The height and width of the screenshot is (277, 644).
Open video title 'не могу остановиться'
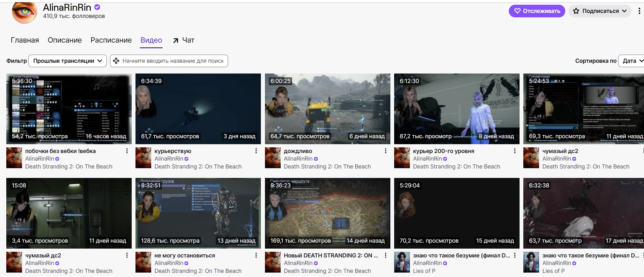pyautogui.click(x=185, y=256)
